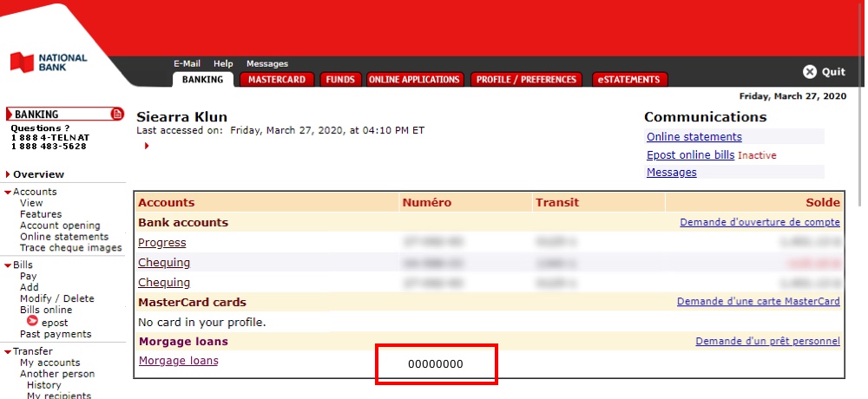This screenshot has width=868, height=399.
Task: Open the Progress account link
Action: click(x=162, y=242)
